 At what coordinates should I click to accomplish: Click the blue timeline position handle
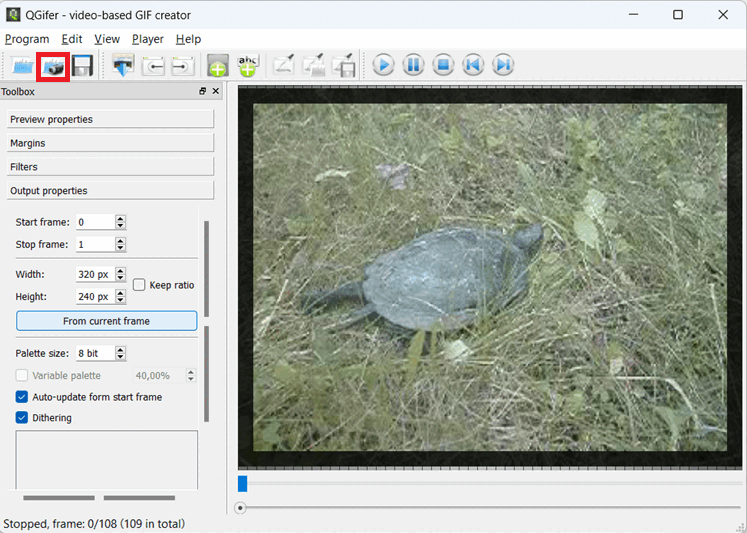coord(242,483)
